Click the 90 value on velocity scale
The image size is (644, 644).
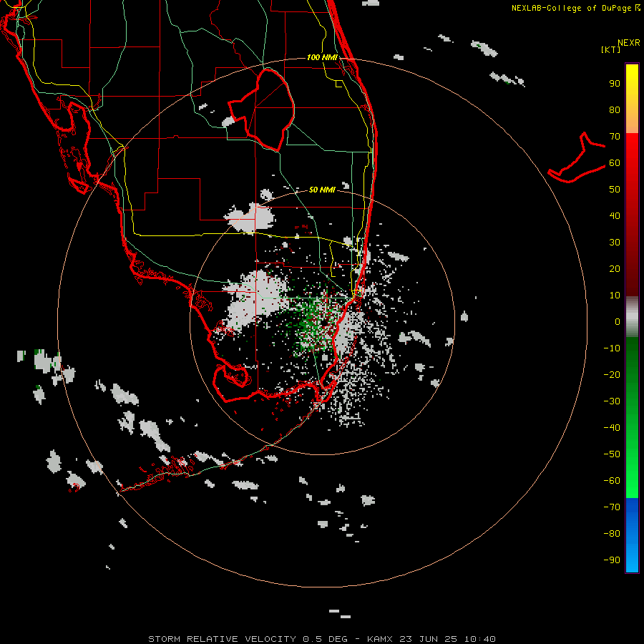[615, 84]
